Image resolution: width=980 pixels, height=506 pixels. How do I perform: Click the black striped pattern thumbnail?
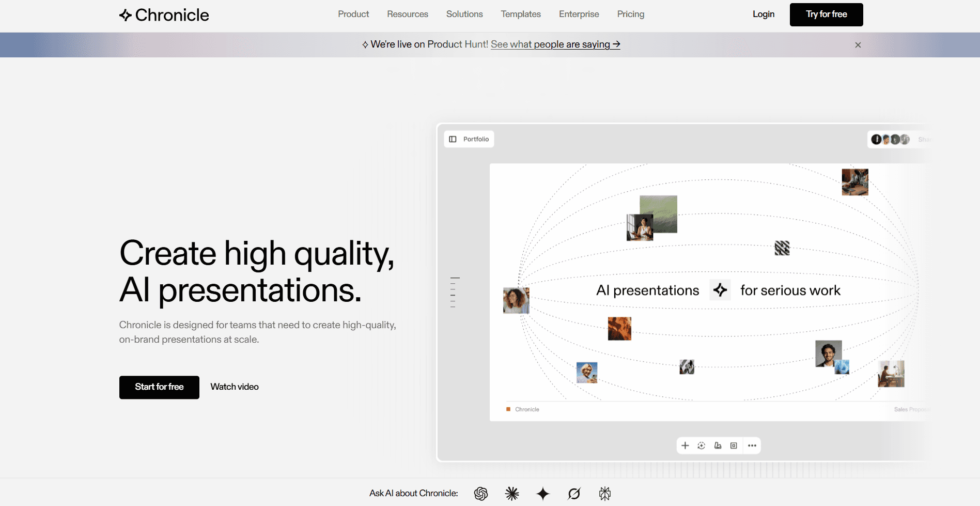[x=782, y=248]
